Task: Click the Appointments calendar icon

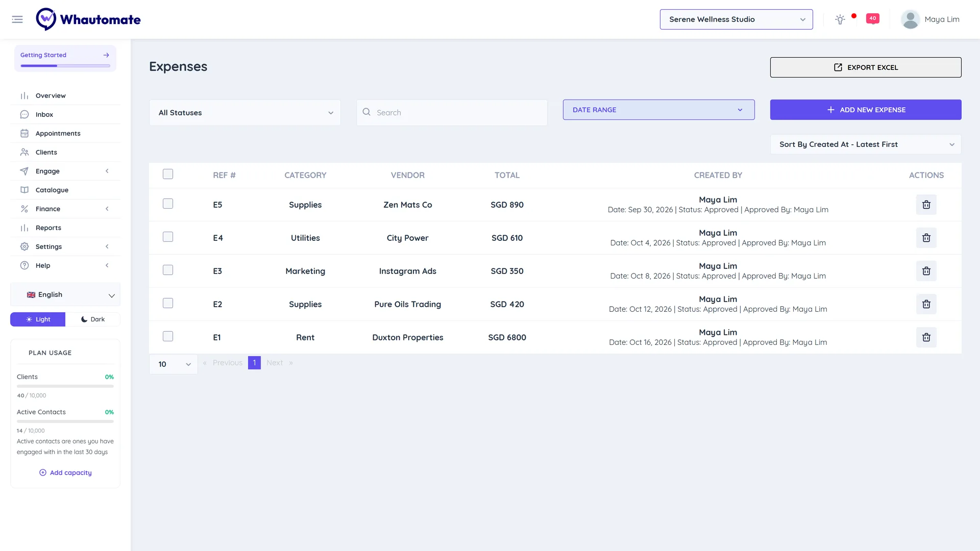Action: point(24,134)
